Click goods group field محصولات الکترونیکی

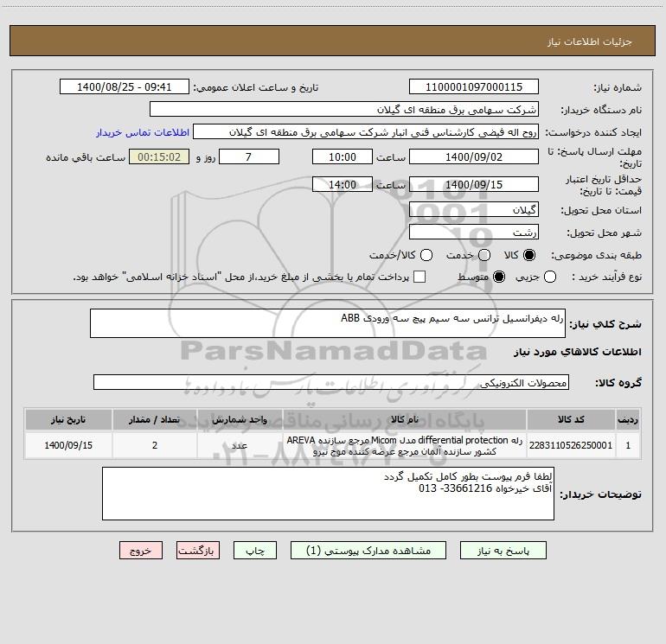pyautogui.click(x=331, y=382)
